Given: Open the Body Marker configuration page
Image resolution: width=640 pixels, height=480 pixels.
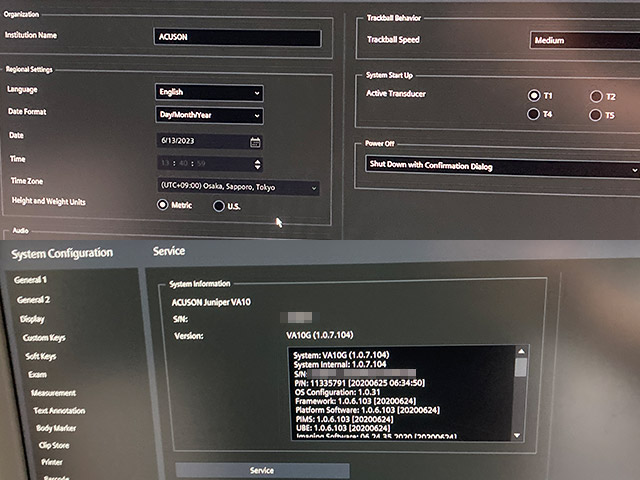Looking at the screenshot, I should pyautogui.click(x=56, y=428).
